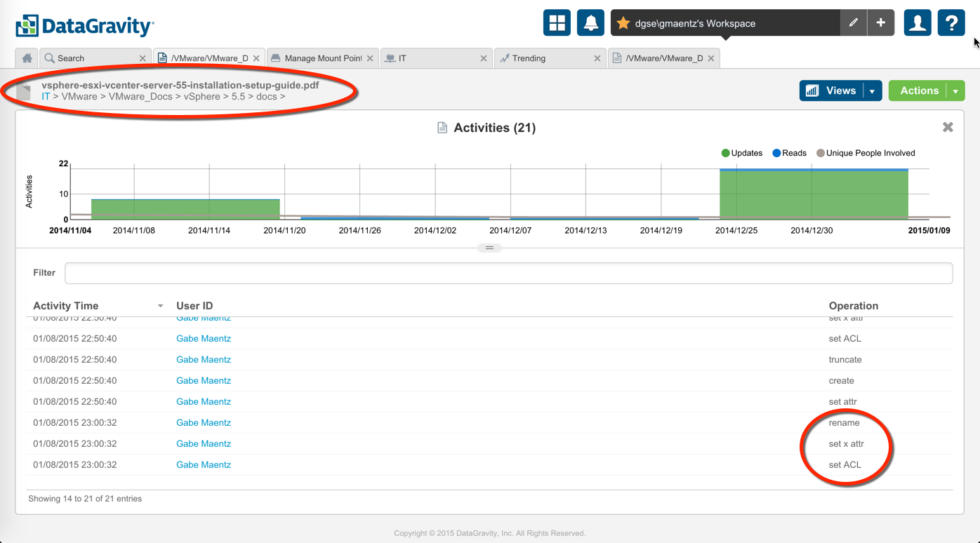
Task: Close the Search tab
Action: pyautogui.click(x=143, y=58)
